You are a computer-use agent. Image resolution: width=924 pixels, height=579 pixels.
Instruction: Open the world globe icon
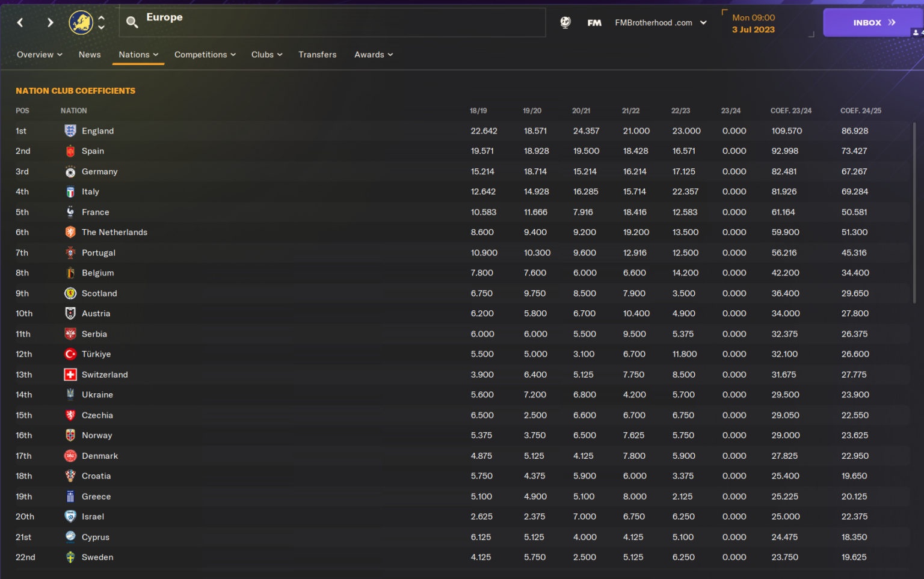(x=565, y=22)
